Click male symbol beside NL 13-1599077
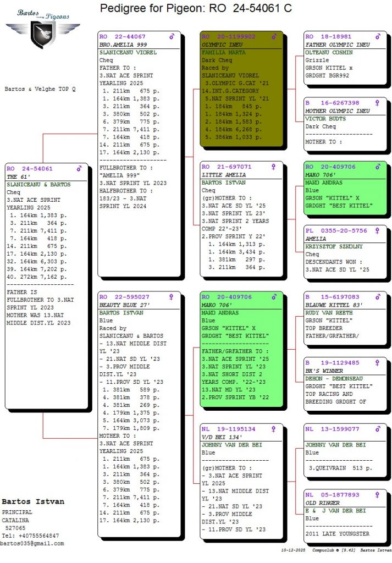392x563 pixels. [x=378, y=429]
